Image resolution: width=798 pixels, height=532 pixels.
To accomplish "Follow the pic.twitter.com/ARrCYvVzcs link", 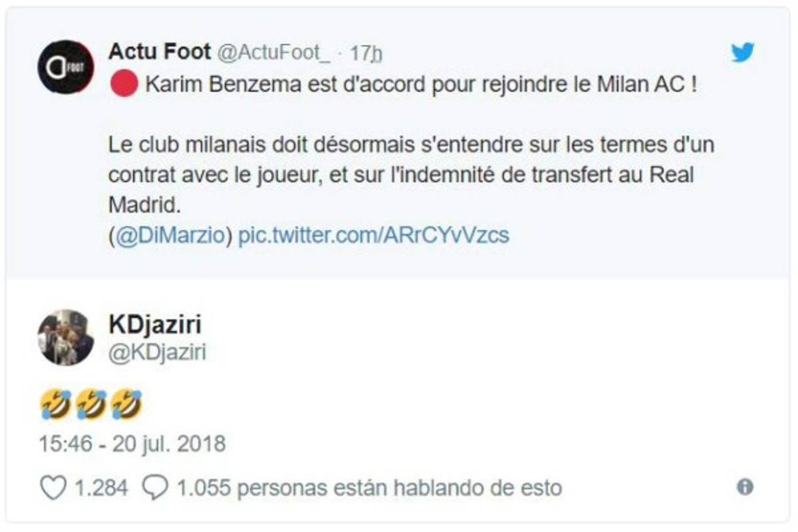I will point(373,235).
